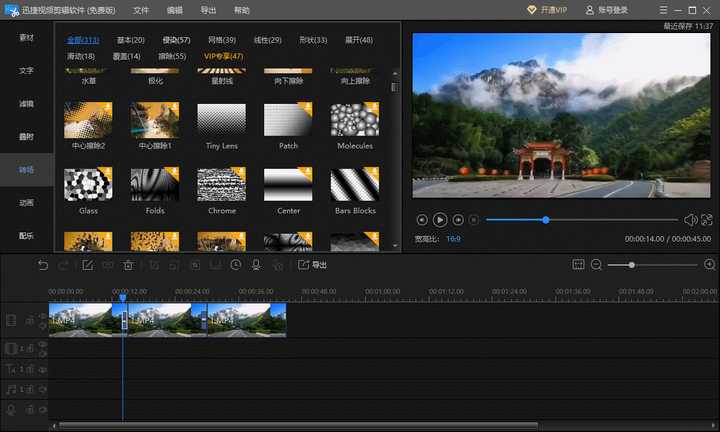
Task: Click the text track T icon
Action: [11, 369]
